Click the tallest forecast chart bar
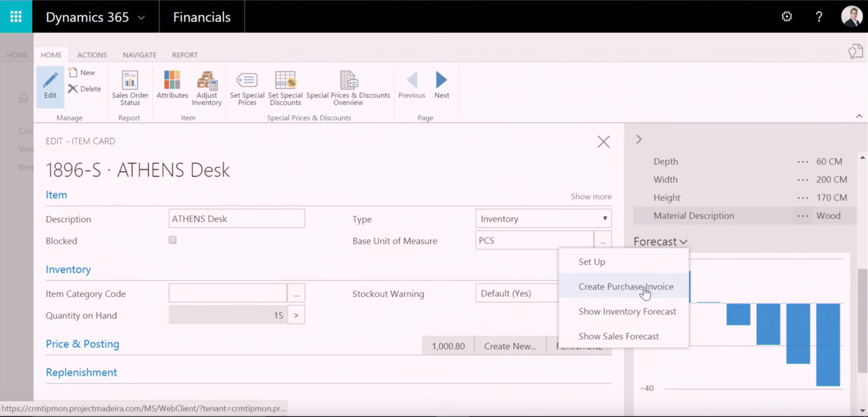Image resolution: width=868 pixels, height=417 pixels. pyautogui.click(x=828, y=345)
